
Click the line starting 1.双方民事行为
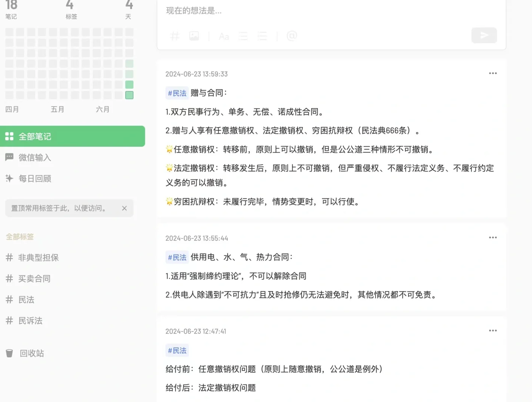(245, 112)
